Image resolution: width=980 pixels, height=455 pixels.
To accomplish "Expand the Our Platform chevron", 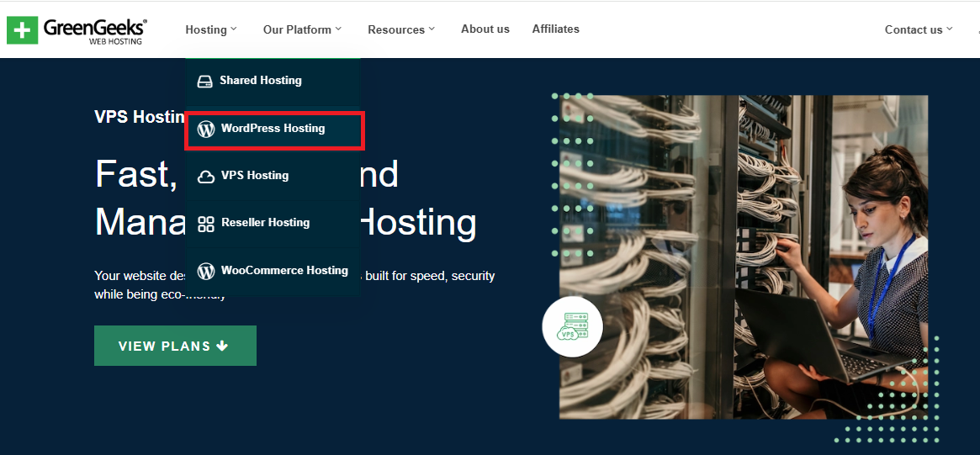I will pyautogui.click(x=338, y=29).
